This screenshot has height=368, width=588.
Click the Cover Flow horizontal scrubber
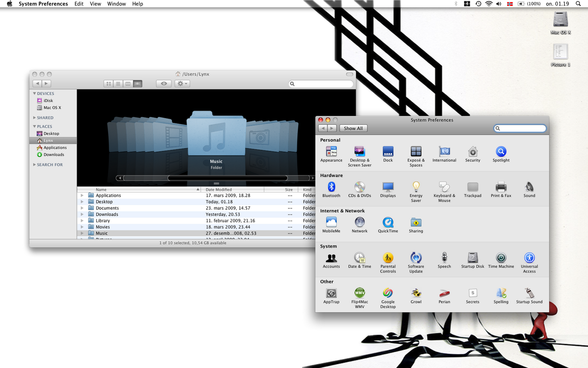(x=227, y=178)
